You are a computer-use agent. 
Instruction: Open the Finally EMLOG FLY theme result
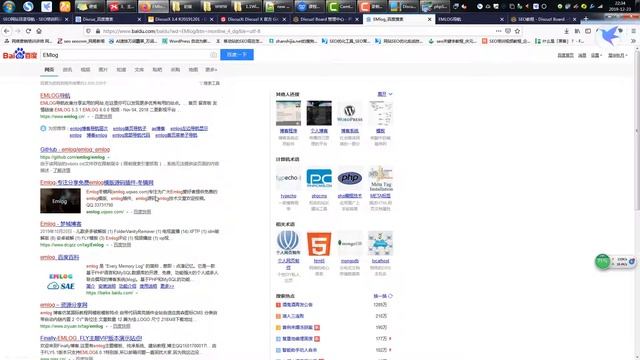click(x=91, y=338)
